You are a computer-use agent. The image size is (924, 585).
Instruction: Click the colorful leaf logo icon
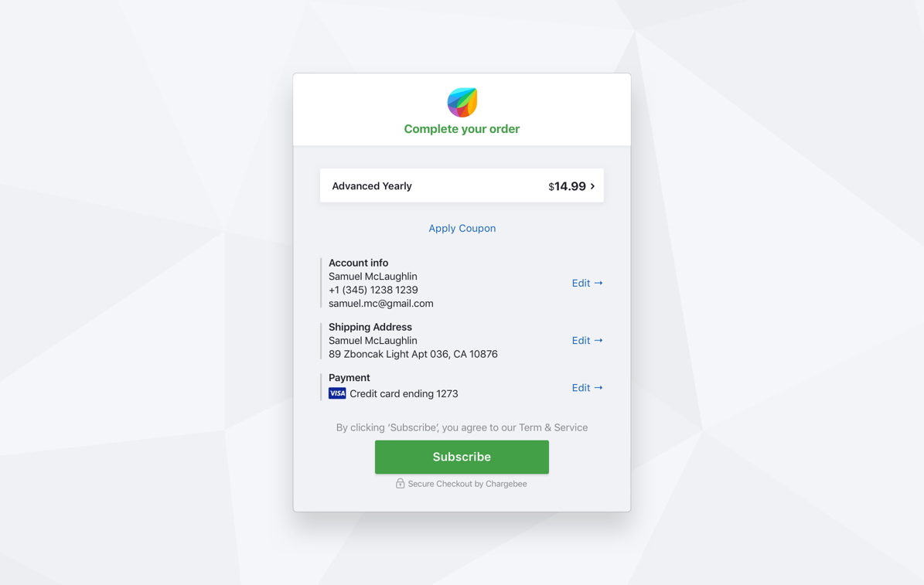462,102
